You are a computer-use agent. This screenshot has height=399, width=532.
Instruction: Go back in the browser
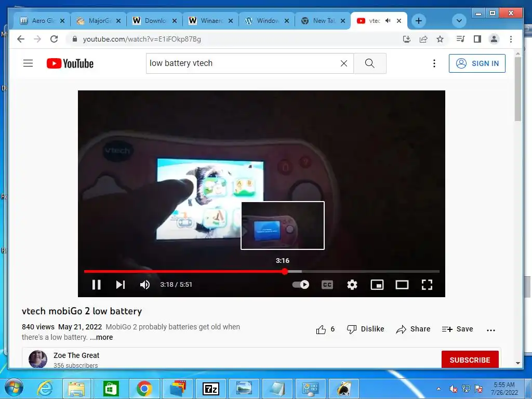click(x=21, y=39)
